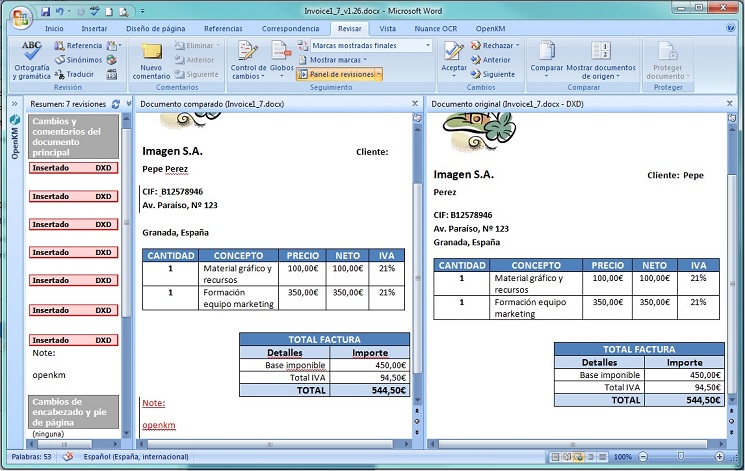Click inserted openkm text in compared document

point(159,425)
